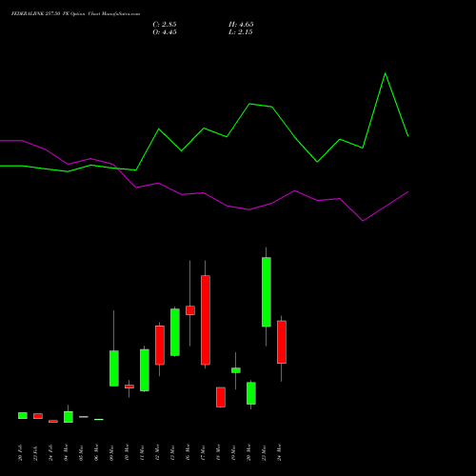Select the green candlestick for 04 Mar

coord(69,417)
